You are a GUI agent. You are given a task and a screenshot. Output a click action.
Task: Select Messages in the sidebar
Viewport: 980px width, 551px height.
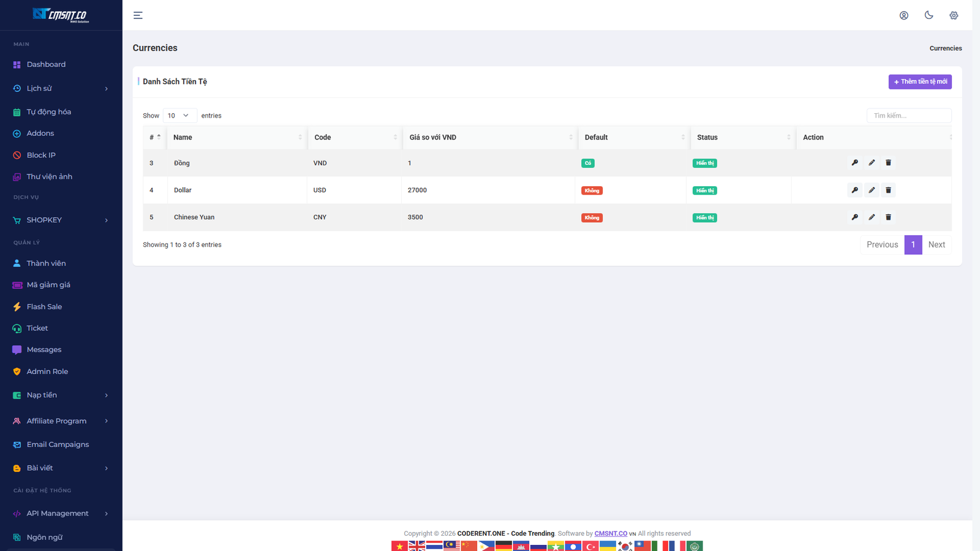point(43,349)
